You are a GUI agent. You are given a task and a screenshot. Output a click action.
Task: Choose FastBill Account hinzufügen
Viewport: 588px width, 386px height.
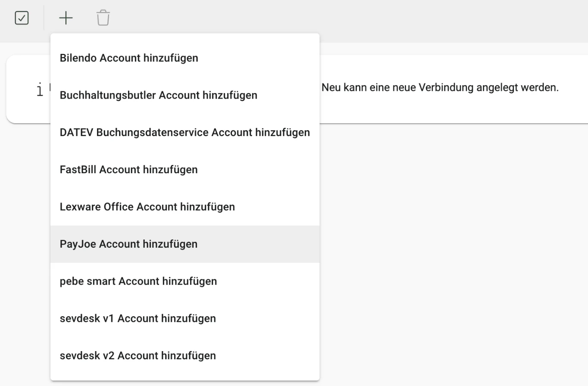(x=185, y=170)
